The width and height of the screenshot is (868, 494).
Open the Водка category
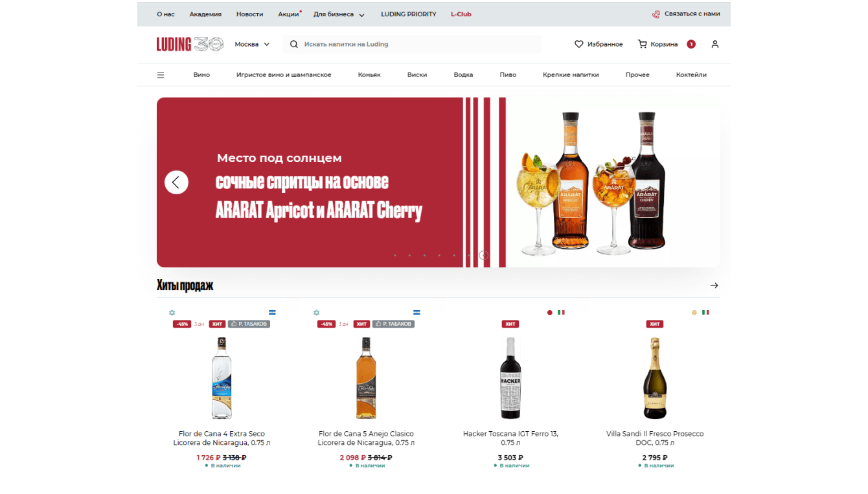(x=463, y=74)
